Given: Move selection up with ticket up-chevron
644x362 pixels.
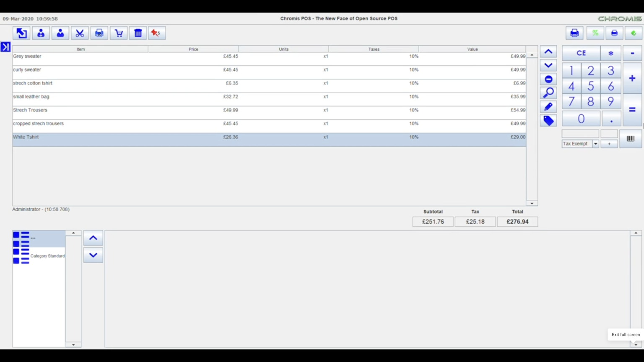Looking at the screenshot, I should pyautogui.click(x=548, y=52).
